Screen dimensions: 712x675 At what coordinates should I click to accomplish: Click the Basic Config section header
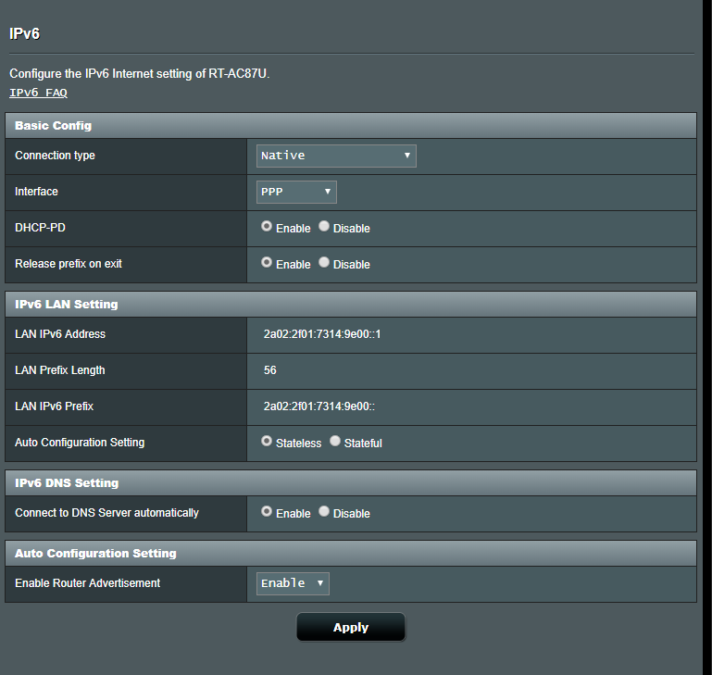click(51, 126)
